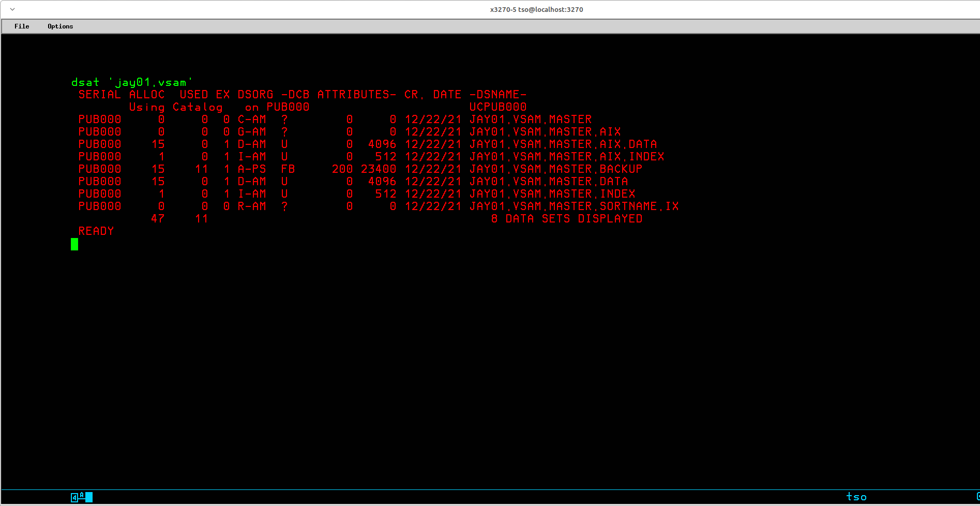Image resolution: width=980 pixels, height=506 pixels.
Task: Click the 23400 block size value
Action: point(379,169)
